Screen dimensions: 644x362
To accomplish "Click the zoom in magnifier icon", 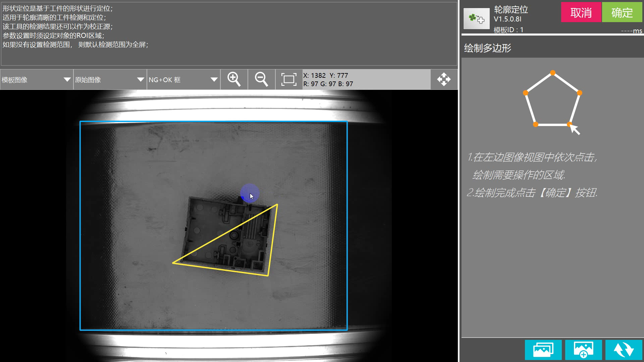I will (x=234, y=79).
